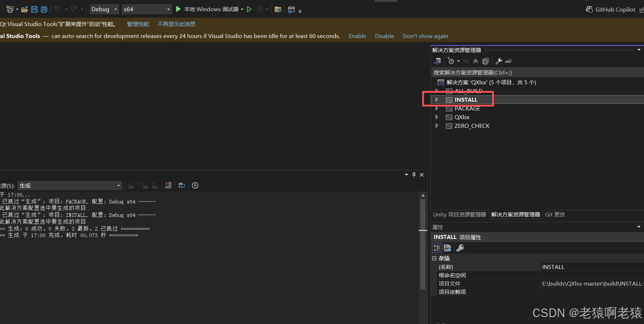Image resolution: width=644 pixels, height=324 pixels.
Task: Start without debugging outline play icon
Action: pos(249,9)
